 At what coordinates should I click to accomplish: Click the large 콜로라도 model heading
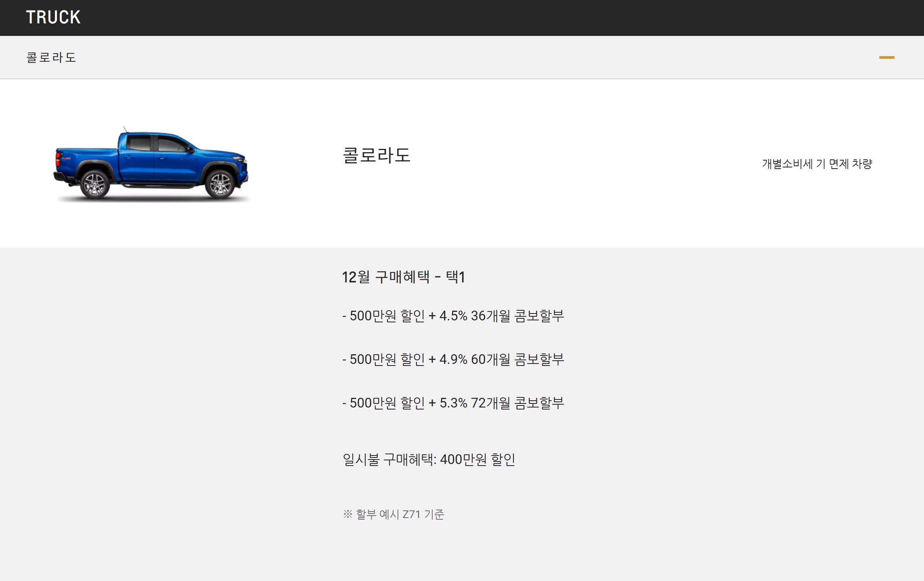(x=376, y=155)
